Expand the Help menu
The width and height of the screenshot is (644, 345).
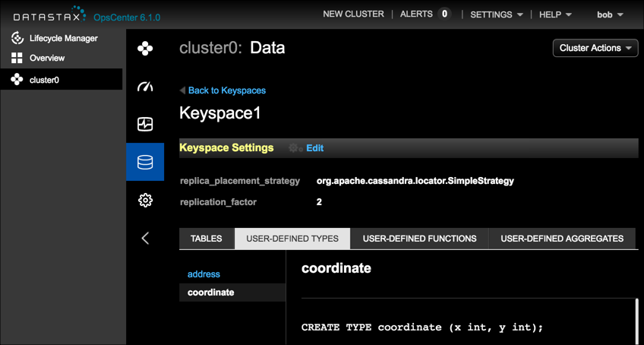click(555, 14)
